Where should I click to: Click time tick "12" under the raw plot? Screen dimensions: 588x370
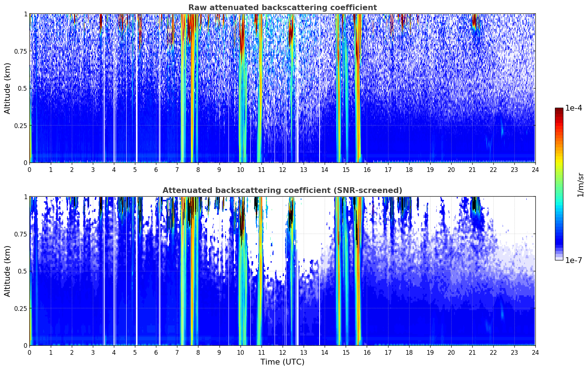[282, 169]
